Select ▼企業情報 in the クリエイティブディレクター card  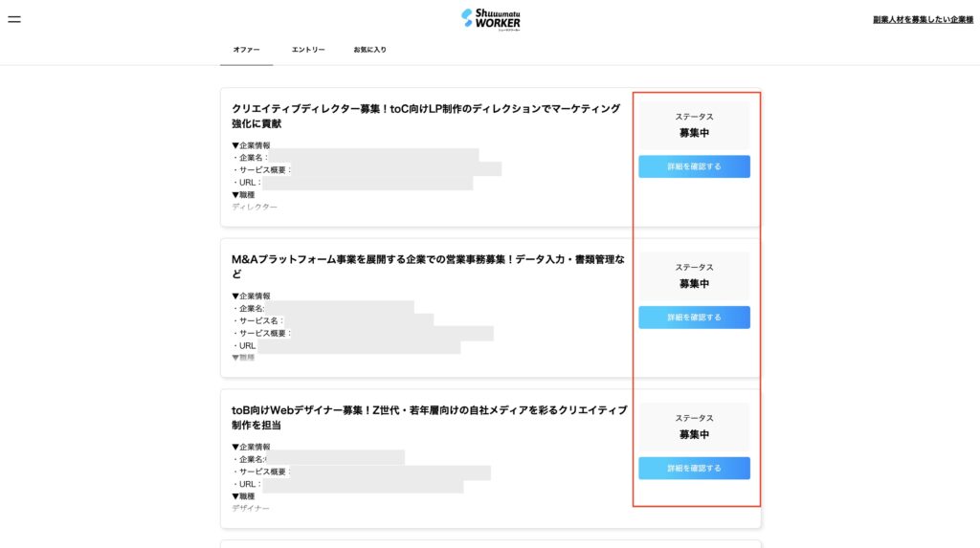click(x=251, y=145)
